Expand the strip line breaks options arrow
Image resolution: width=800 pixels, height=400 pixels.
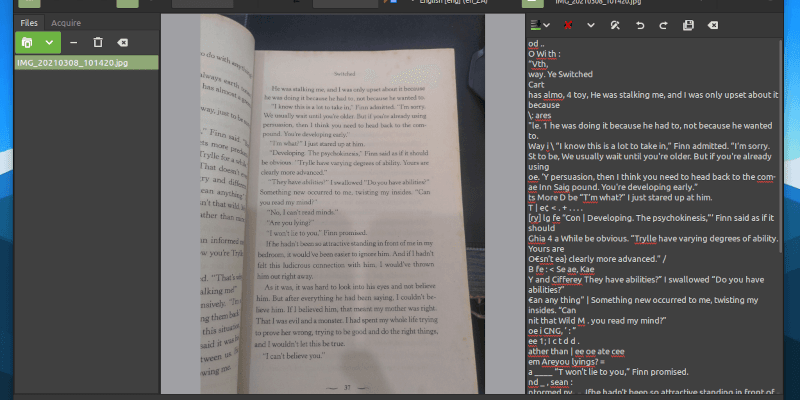(x=591, y=25)
